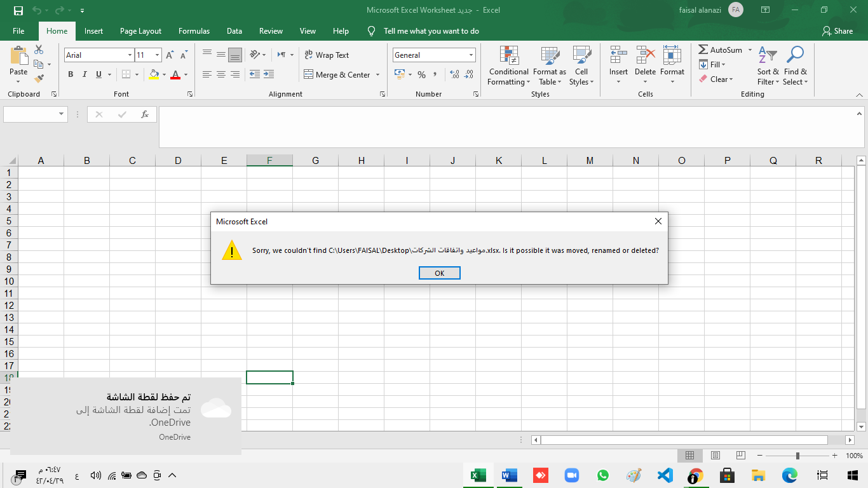Toggle Underline formatting
Viewport: 868px width, 488px height.
click(98, 74)
